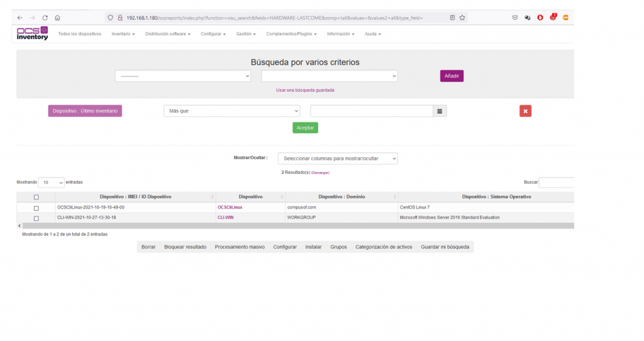This screenshot has width=644, height=341.
Task: Click the Borrar action
Action: 148,247
